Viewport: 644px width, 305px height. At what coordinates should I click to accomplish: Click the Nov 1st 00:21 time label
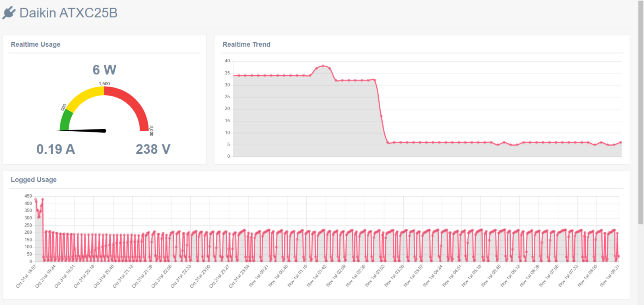[x=259, y=276]
